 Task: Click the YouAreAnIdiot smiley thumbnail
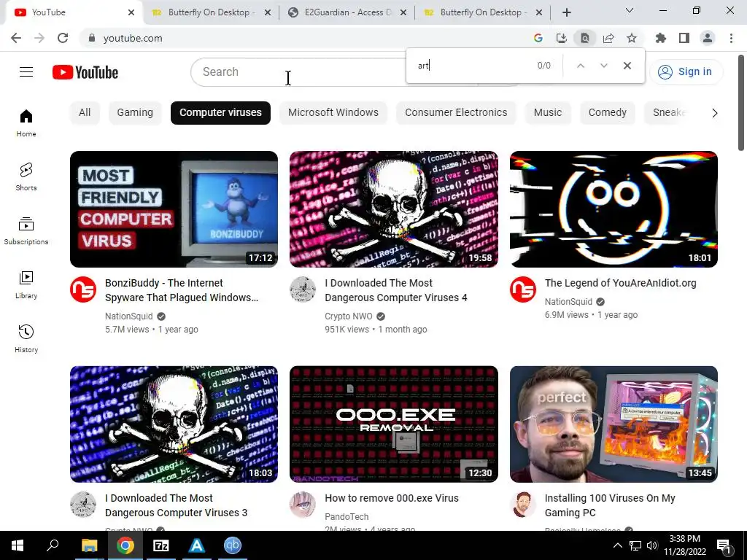[x=614, y=209]
